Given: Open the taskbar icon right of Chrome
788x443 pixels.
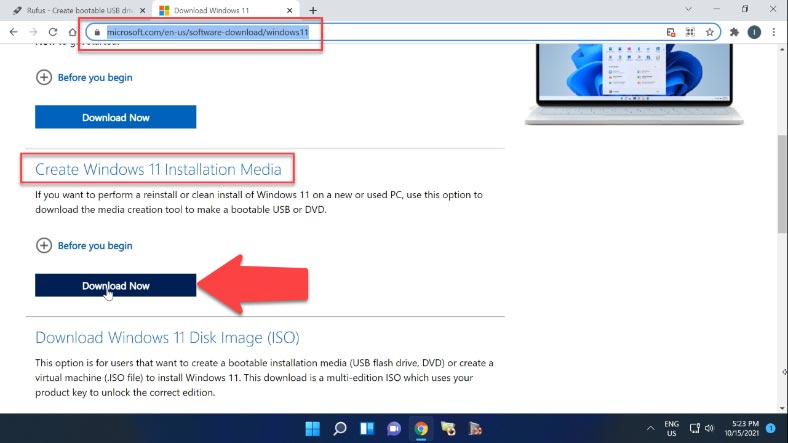Looking at the screenshot, I should click(x=448, y=429).
